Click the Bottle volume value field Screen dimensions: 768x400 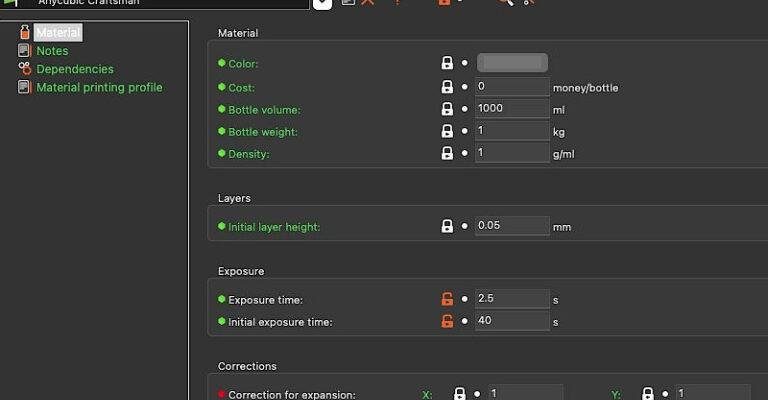click(x=512, y=108)
